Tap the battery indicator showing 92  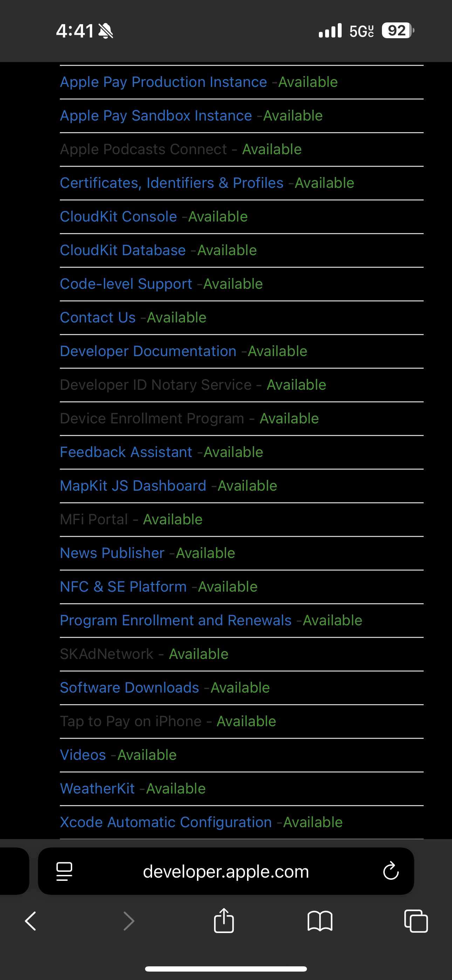click(398, 30)
